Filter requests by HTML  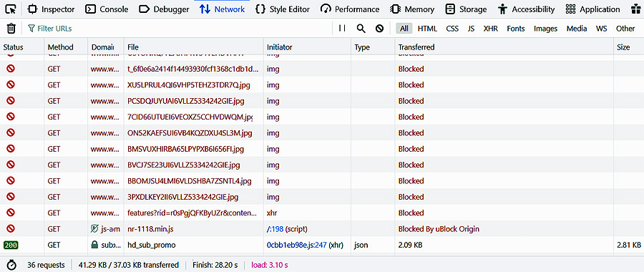point(427,29)
